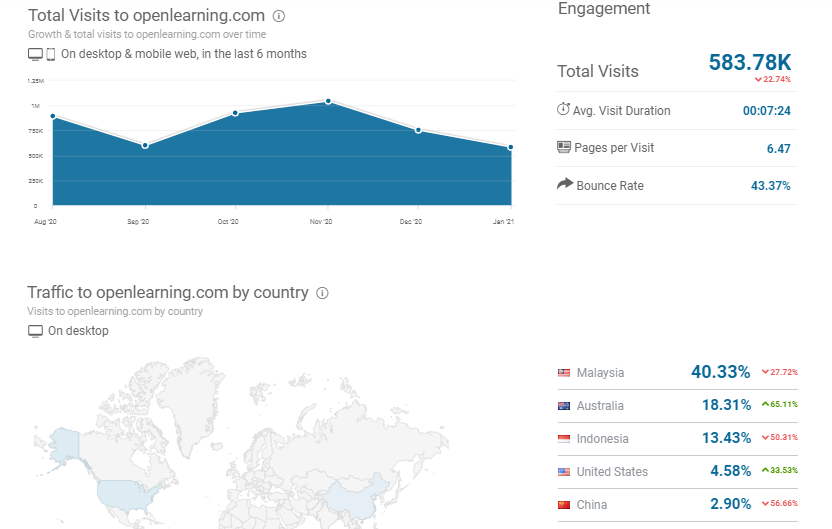Screen dimensions: 832x529
Task: Click the red down arrow by 27.72%
Action: (765, 372)
